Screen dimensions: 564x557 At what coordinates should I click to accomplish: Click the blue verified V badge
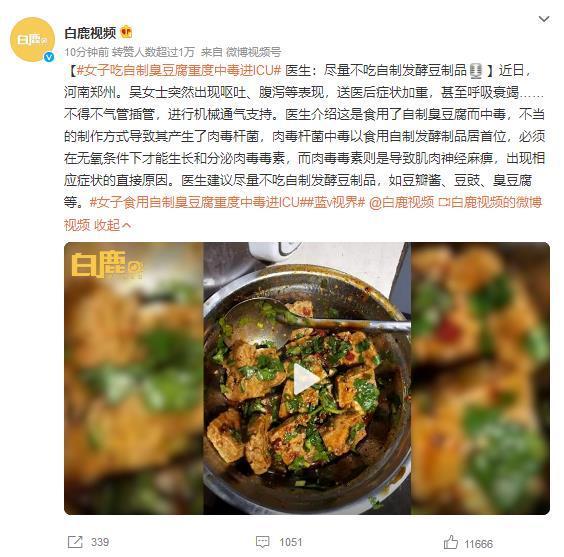point(49,57)
